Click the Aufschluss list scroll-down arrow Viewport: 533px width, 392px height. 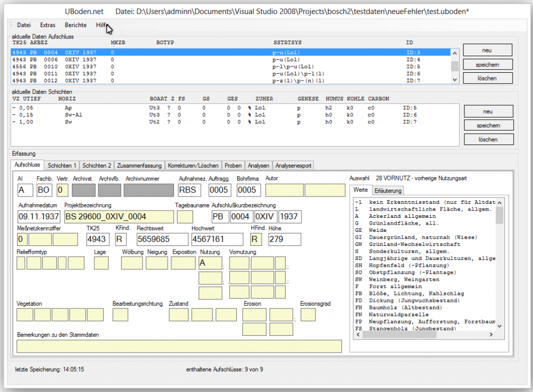454,80
